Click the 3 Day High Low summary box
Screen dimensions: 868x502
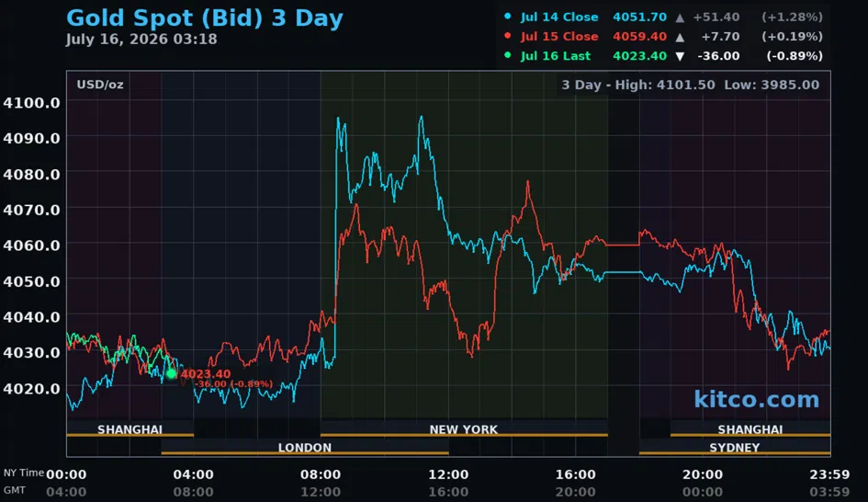pyautogui.click(x=691, y=85)
